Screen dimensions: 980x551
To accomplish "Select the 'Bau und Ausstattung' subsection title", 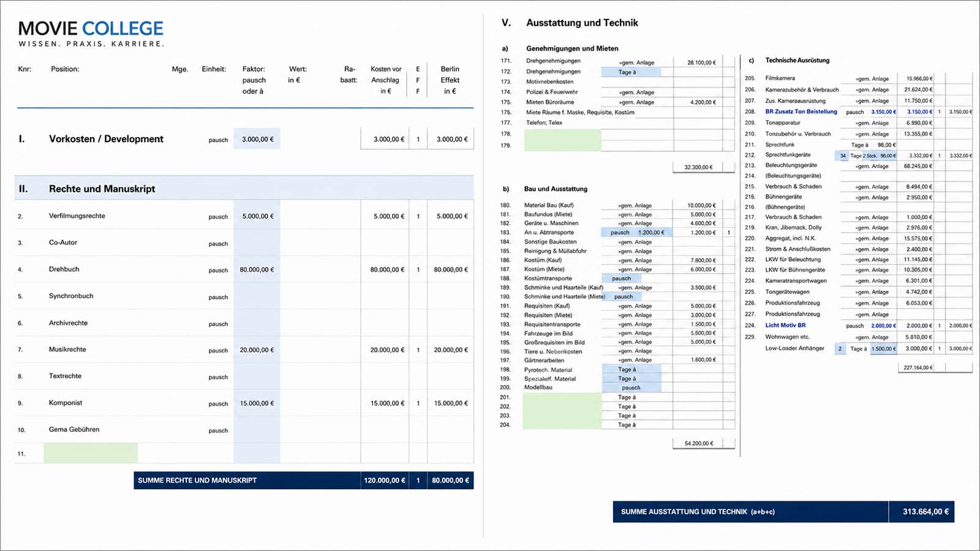I will [556, 189].
